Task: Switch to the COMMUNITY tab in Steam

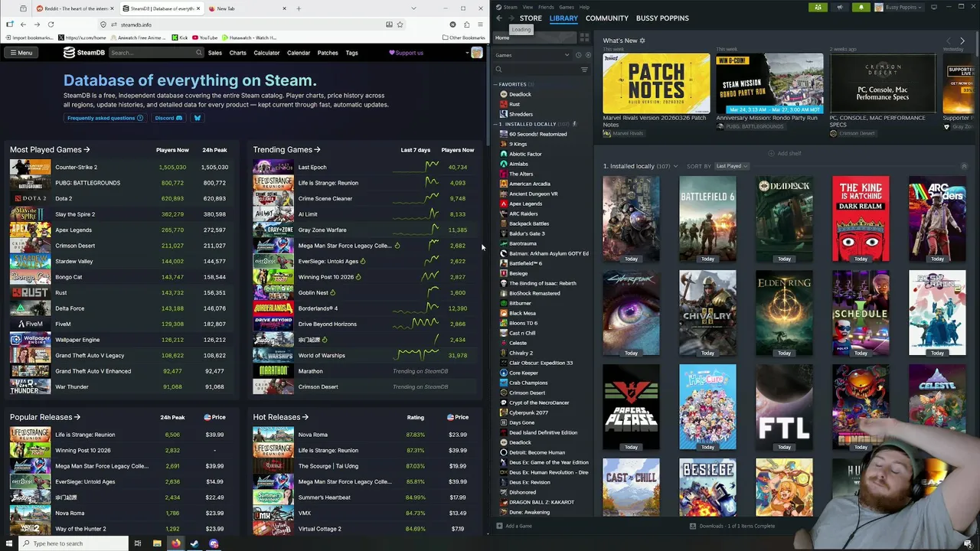Action: (606, 18)
